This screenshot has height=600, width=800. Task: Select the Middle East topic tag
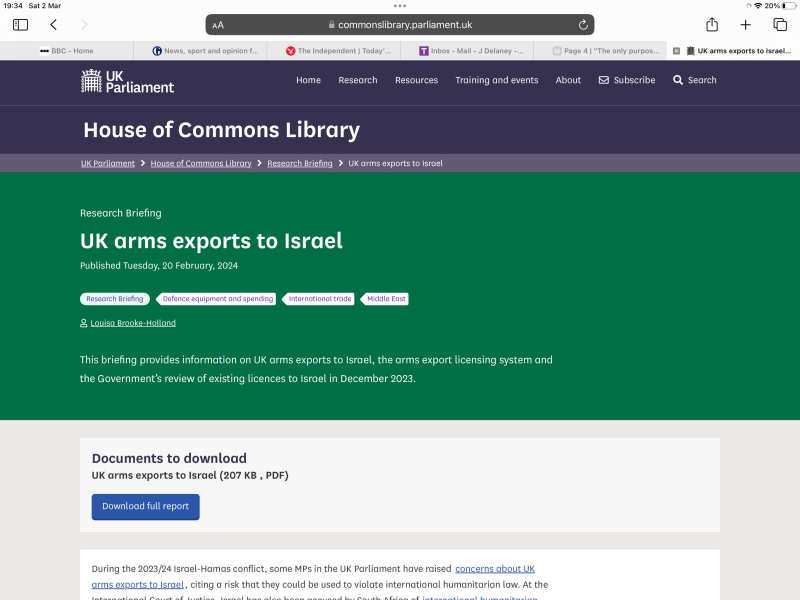(x=386, y=298)
